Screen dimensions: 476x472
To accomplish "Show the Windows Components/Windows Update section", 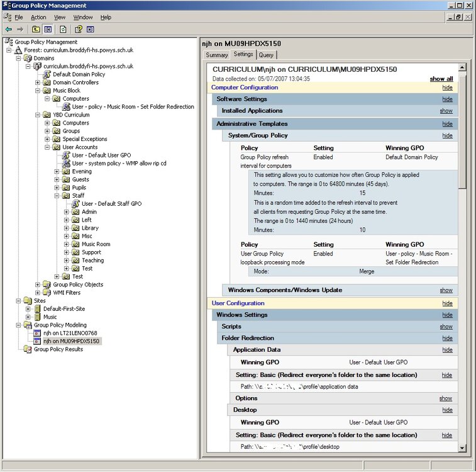I will [446, 290].
